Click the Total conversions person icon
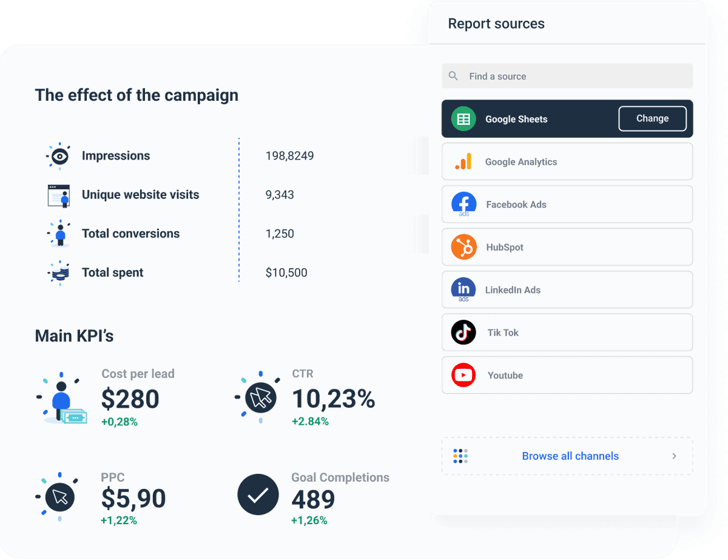The width and height of the screenshot is (728, 560). tap(58, 234)
